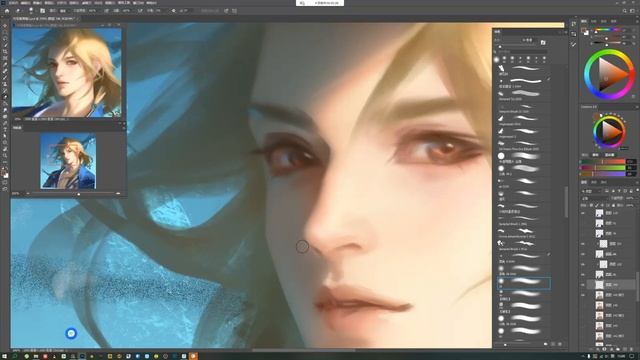Select the Eraser tool
The width and height of the screenshot is (640, 360).
coord(5,97)
